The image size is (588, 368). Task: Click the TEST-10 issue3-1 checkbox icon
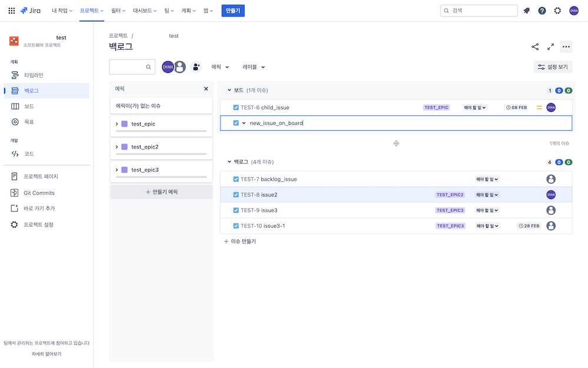tap(236, 226)
